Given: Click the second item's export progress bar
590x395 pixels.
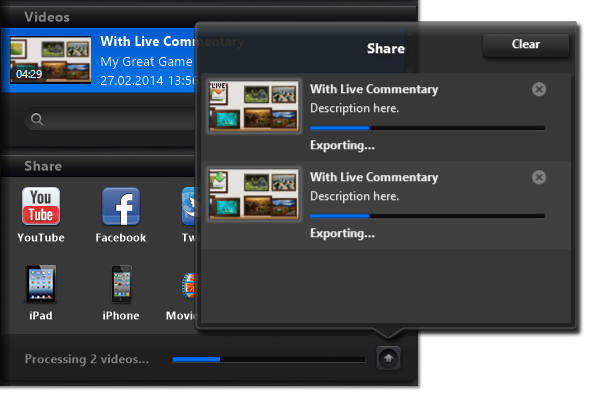Looking at the screenshot, I should (x=427, y=216).
